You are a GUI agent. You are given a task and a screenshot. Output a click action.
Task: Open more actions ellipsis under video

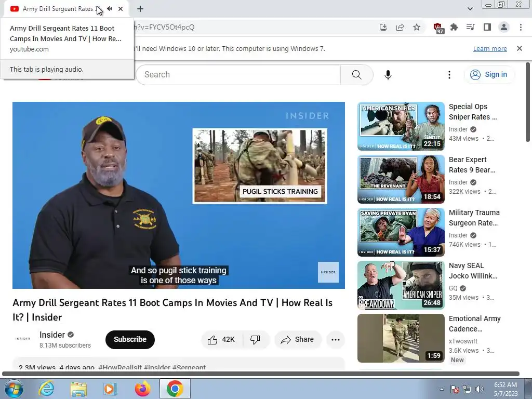click(x=336, y=340)
